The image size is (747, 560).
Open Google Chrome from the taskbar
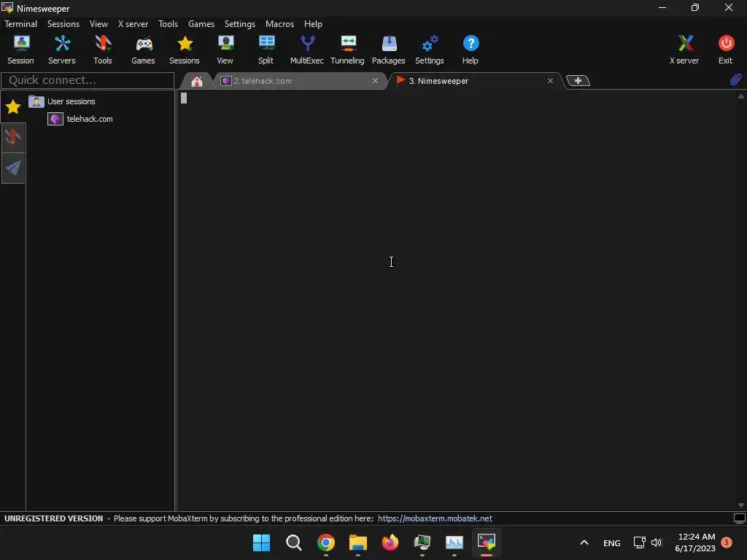point(326,542)
